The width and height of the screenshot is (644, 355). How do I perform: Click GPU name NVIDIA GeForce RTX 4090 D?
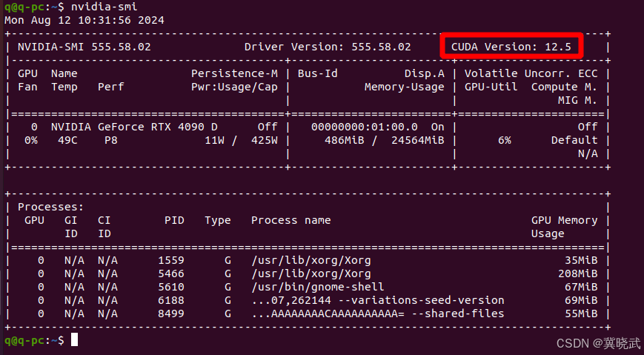coord(134,127)
